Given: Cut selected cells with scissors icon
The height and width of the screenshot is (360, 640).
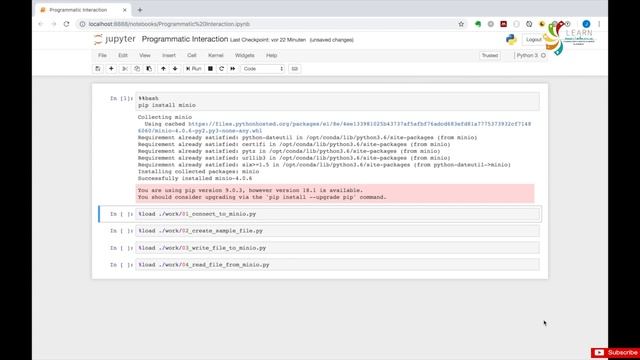Looking at the screenshot, I should click(125, 69).
